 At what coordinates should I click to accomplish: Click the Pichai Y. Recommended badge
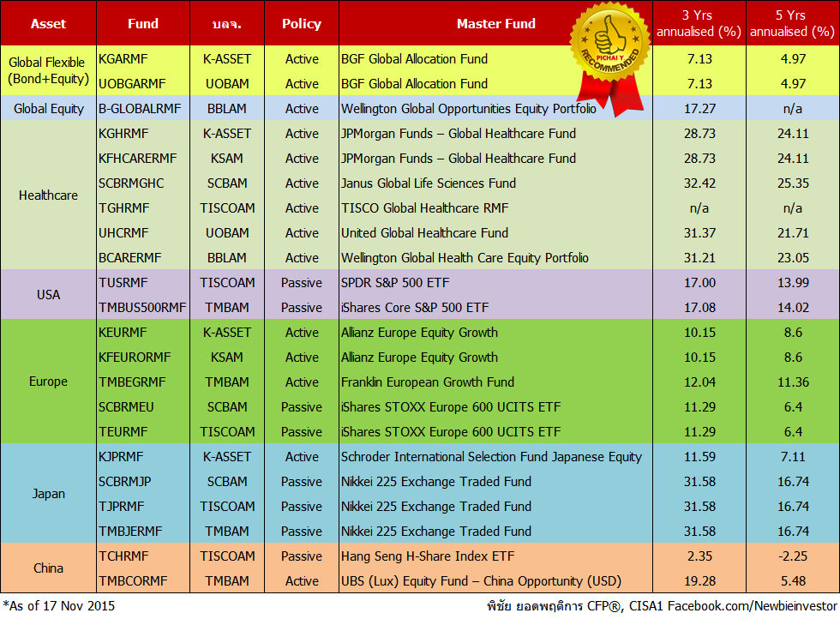point(610,61)
